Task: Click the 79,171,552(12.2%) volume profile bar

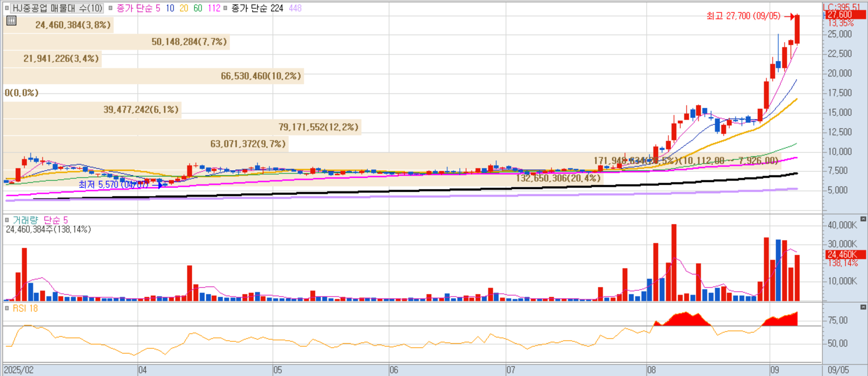Action: click(182, 127)
